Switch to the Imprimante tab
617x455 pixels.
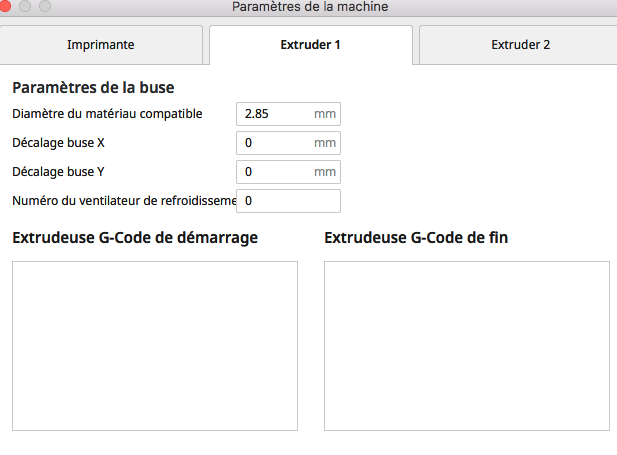click(x=101, y=45)
